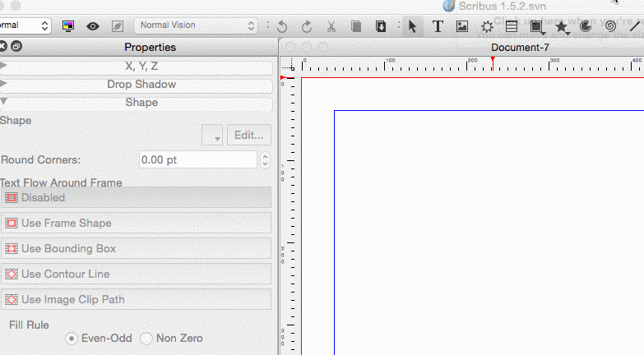Click the Undo arrow icon
Screen dimensions: 644x355
282,26
